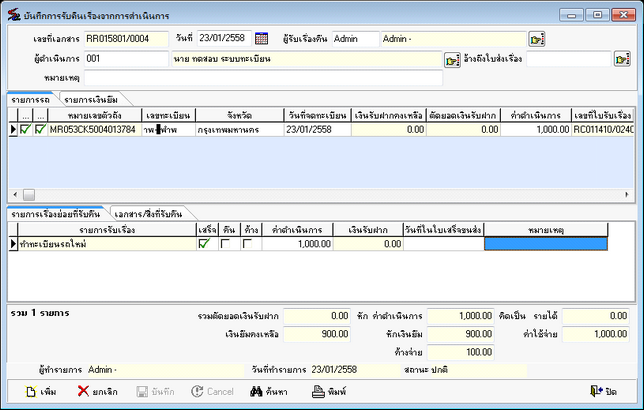The image size is (644, 410).
Task: Open the lookup for อ้างถึงใบส่งเรื่อง
Action: pos(622,59)
